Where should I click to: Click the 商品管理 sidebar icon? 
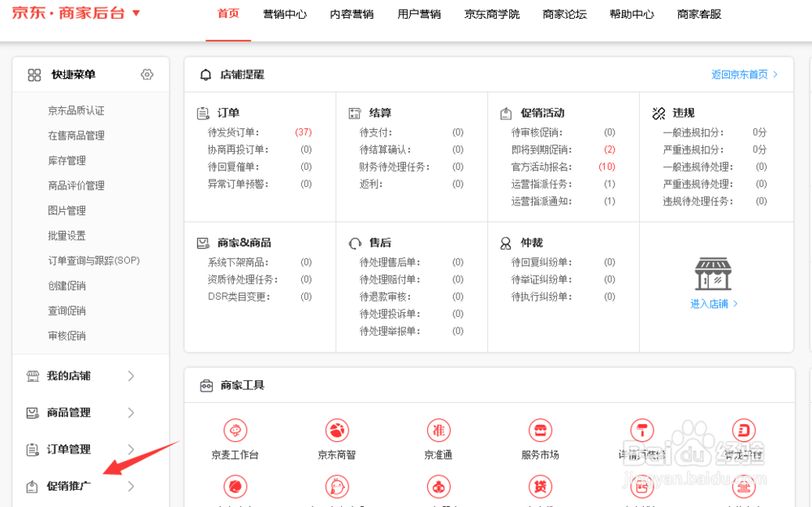(32, 413)
